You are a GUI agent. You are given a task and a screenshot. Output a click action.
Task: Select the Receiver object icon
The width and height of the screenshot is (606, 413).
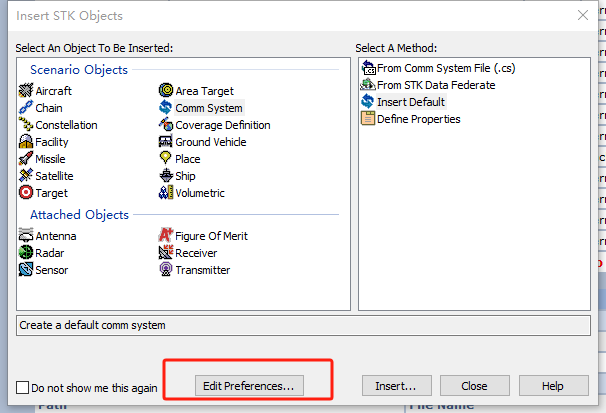click(x=166, y=252)
